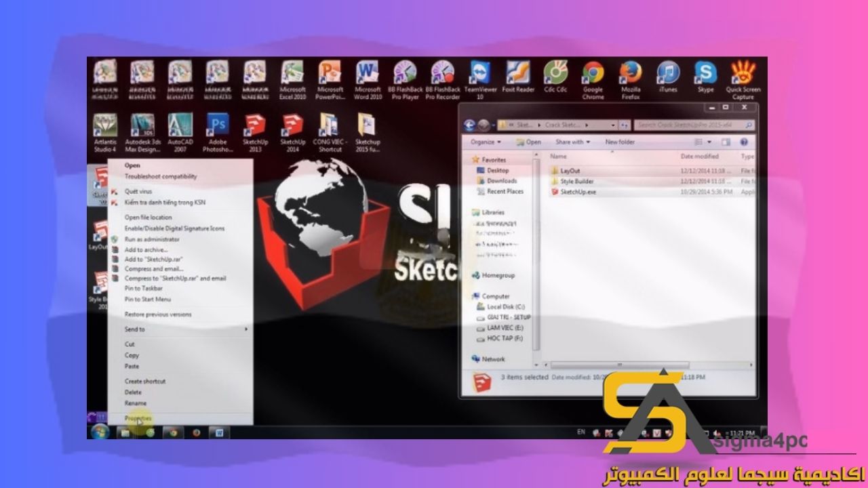Open Cốc Cốc browser desktop icon
This screenshot has height=488, width=868.
555,76
